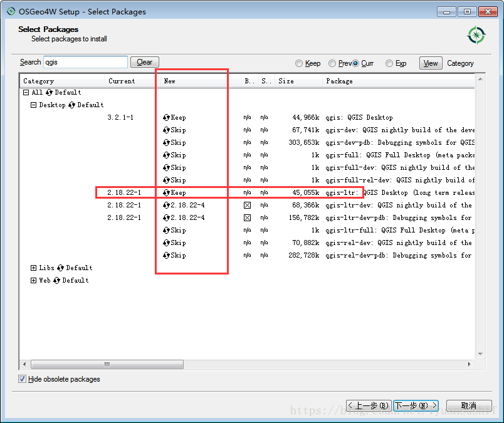Screen dimensions: 504x423
Task: Click the View button
Action: (x=431, y=63)
